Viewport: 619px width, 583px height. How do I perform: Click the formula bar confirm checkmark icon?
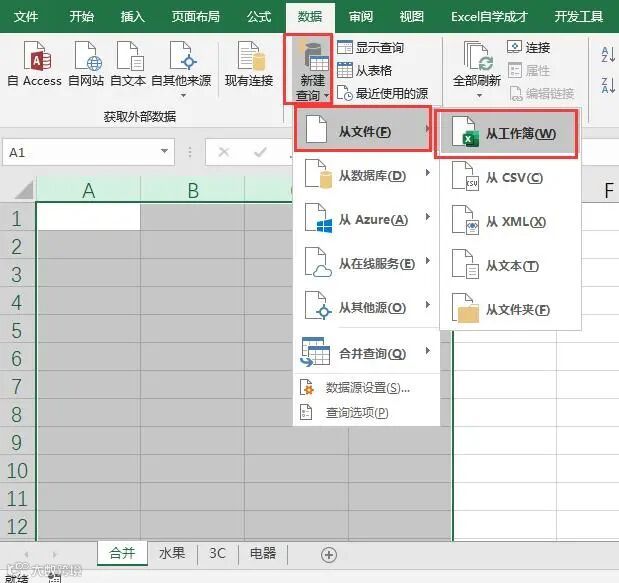point(260,152)
